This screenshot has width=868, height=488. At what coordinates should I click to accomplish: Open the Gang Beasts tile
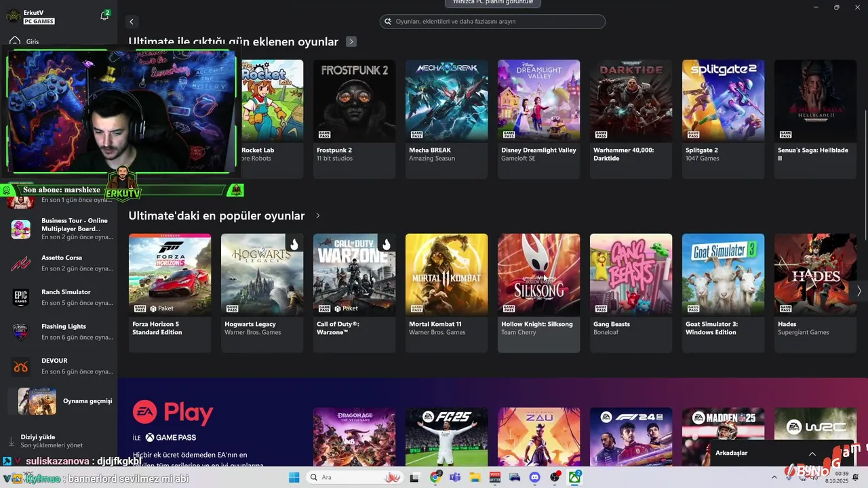[x=631, y=293]
